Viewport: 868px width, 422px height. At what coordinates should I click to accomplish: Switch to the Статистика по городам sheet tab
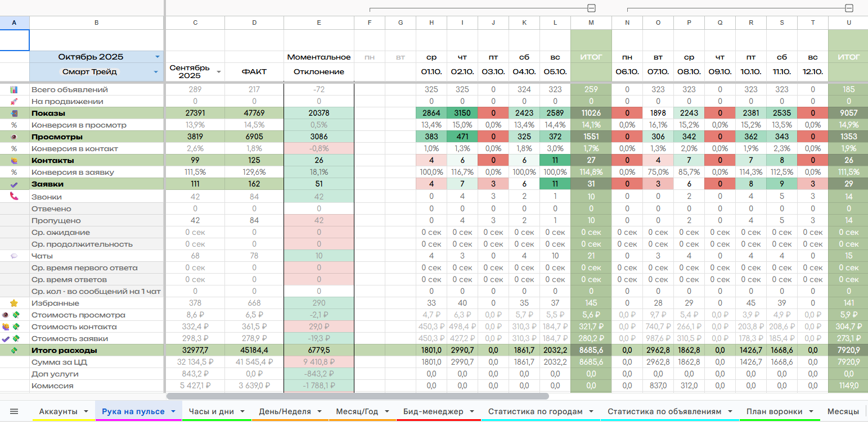(536, 412)
